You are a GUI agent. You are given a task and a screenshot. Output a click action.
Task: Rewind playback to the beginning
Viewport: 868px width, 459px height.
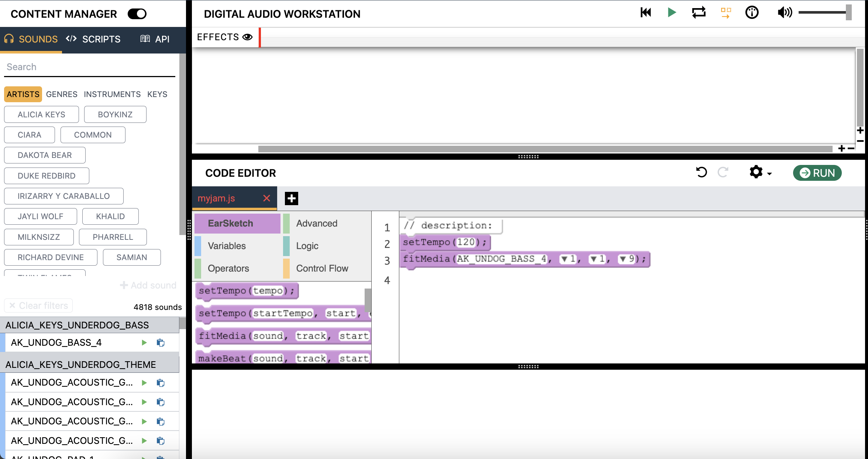coord(645,13)
